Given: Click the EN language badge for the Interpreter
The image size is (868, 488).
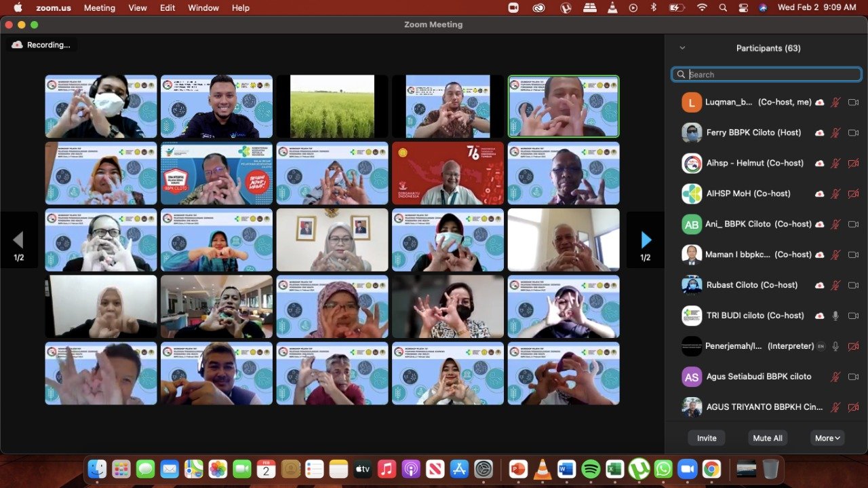Looking at the screenshot, I should pyautogui.click(x=821, y=346).
